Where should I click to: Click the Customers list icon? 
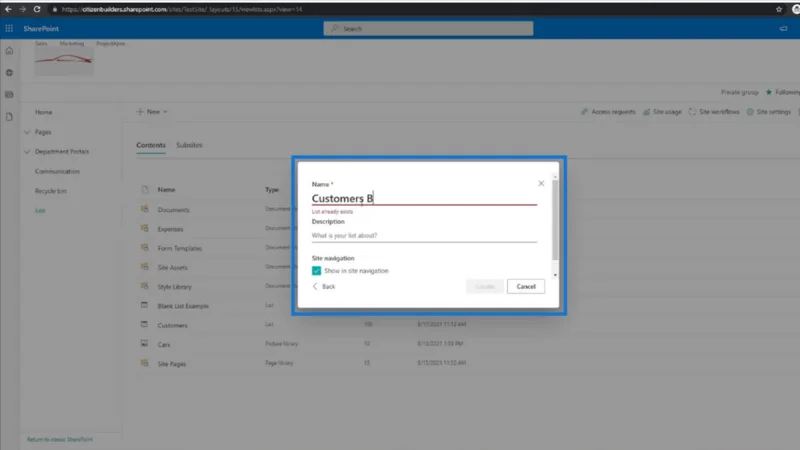tap(144, 324)
